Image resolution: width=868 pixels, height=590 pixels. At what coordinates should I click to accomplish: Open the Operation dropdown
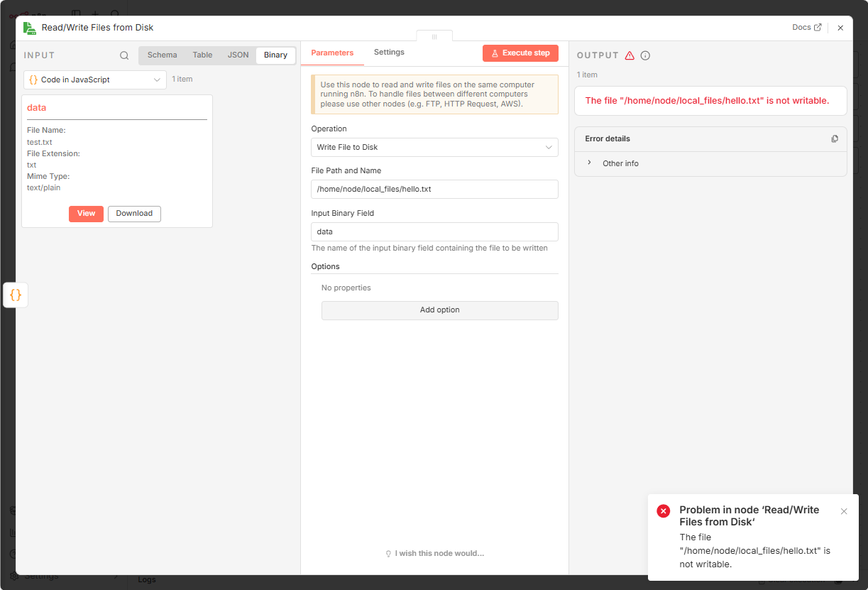pyautogui.click(x=434, y=147)
